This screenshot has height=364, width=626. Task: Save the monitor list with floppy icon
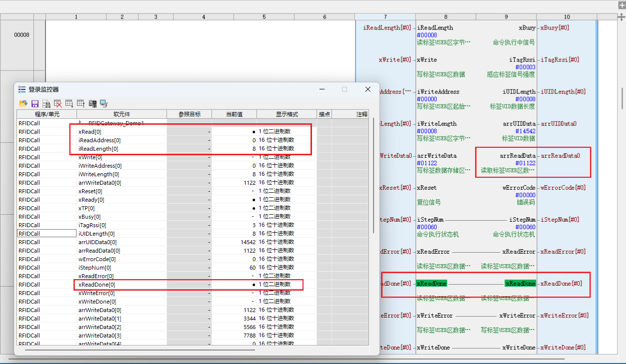(35, 103)
